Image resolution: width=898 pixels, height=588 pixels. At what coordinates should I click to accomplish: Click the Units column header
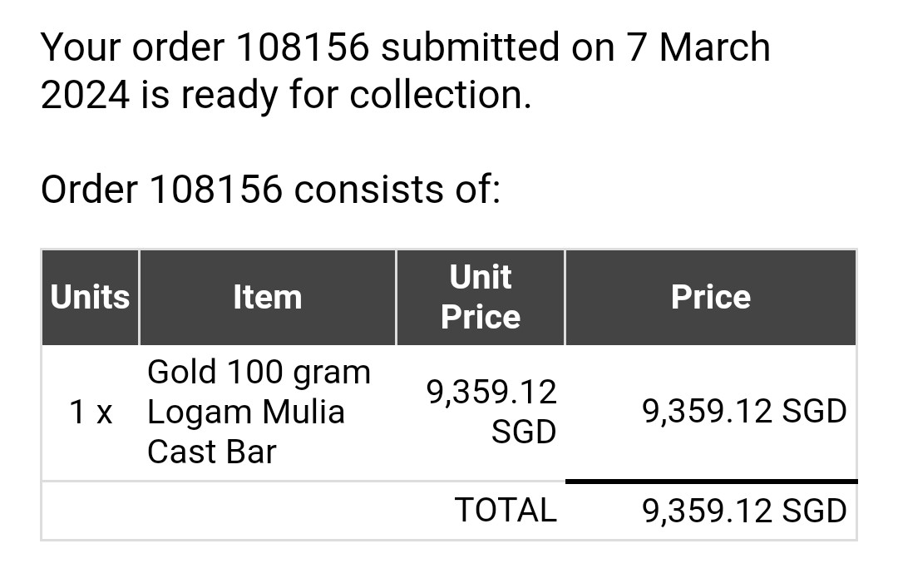pos(90,297)
